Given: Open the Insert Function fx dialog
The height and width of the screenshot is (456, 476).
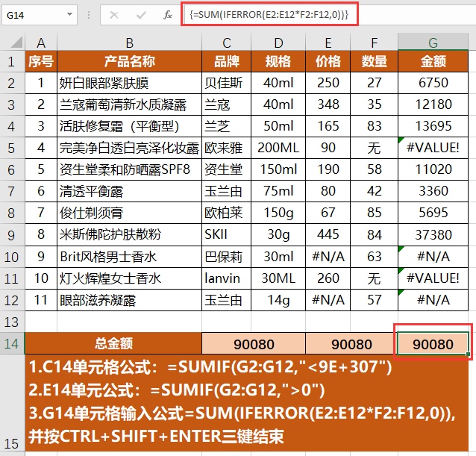Looking at the screenshot, I should 168,15.
